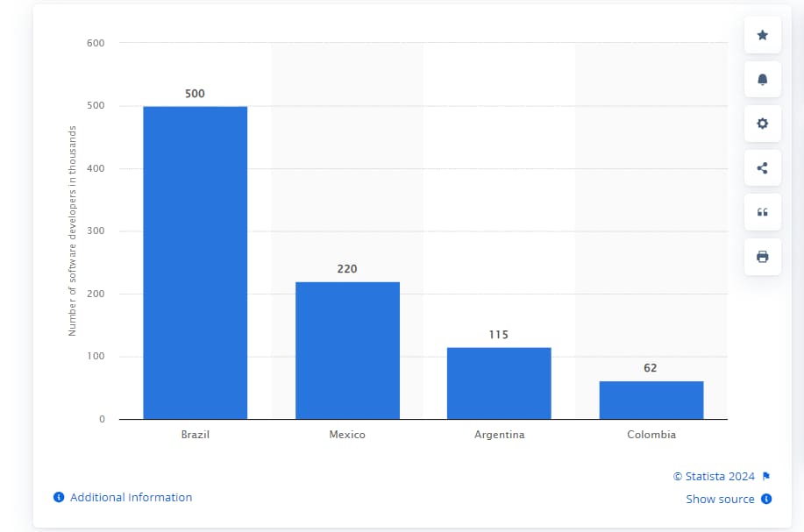This screenshot has height=532, width=804.
Task: Click the Colombia bar
Action: pos(651,399)
